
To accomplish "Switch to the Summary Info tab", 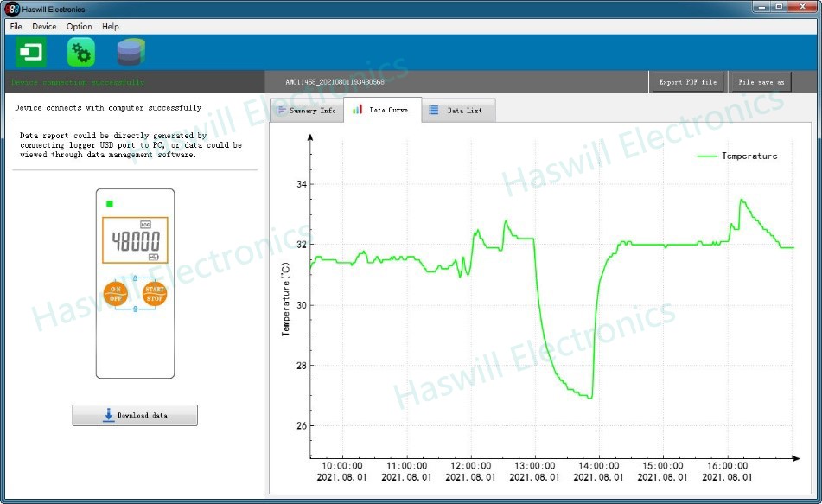I will 307,110.
